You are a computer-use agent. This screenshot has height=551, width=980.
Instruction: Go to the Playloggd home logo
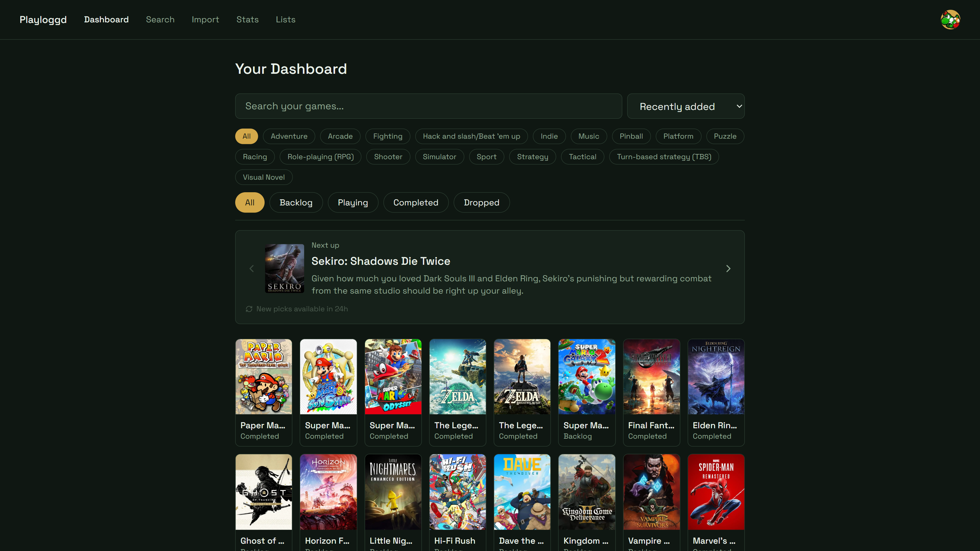pos(43,19)
